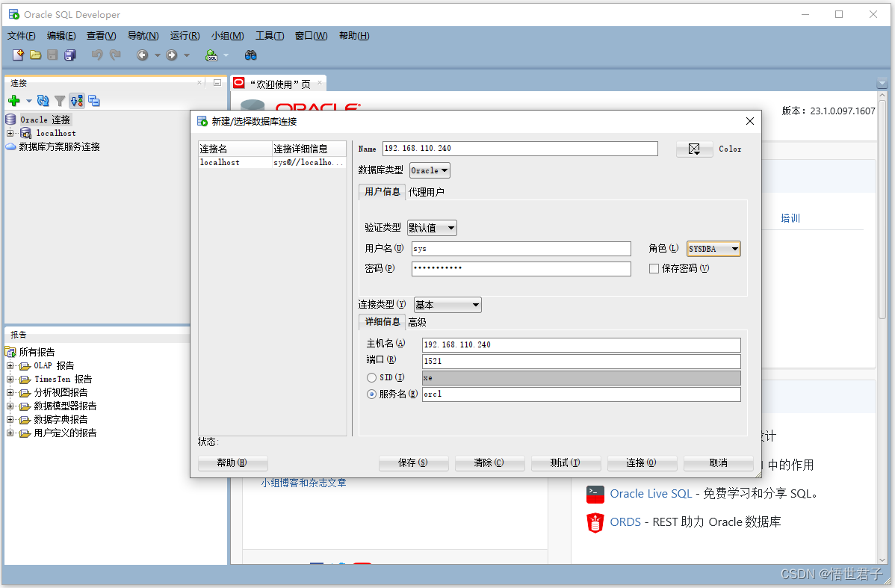Screen dimensions: 895x588
Task: Open the 角色 SYSDBA dropdown
Action: 713,249
